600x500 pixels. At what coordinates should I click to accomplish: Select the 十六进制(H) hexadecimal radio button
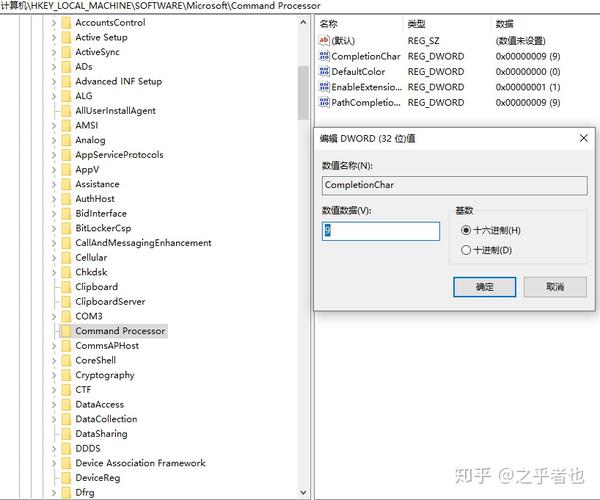[x=466, y=230]
